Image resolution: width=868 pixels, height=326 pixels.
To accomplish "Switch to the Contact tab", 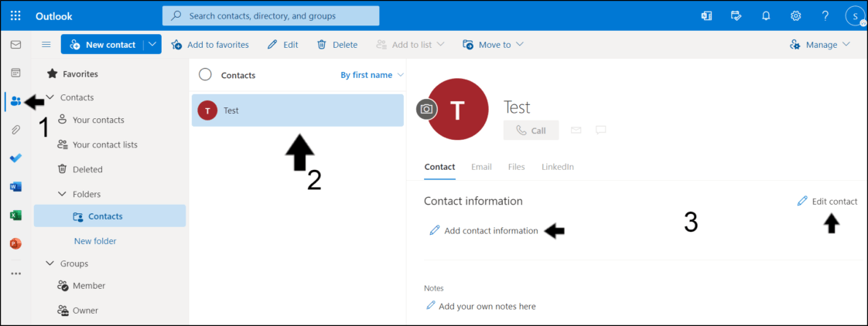I will (x=439, y=167).
